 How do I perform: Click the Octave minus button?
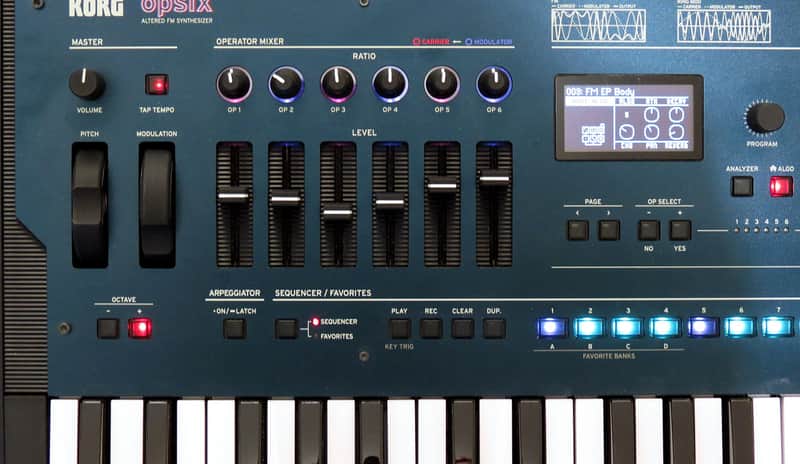(x=108, y=328)
